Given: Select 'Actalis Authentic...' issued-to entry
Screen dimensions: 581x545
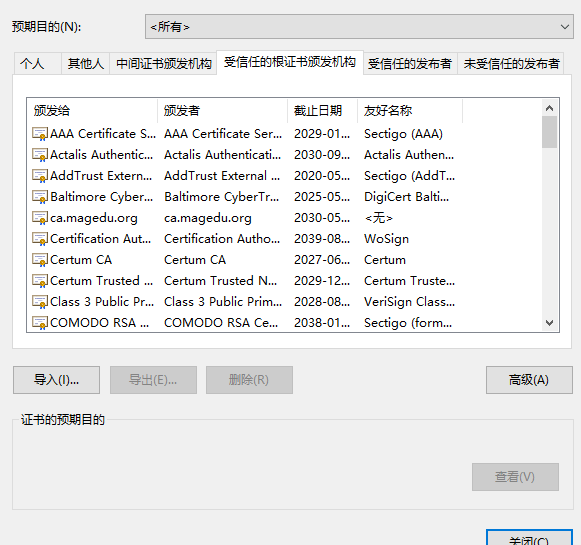Looking at the screenshot, I should coord(102,155).
